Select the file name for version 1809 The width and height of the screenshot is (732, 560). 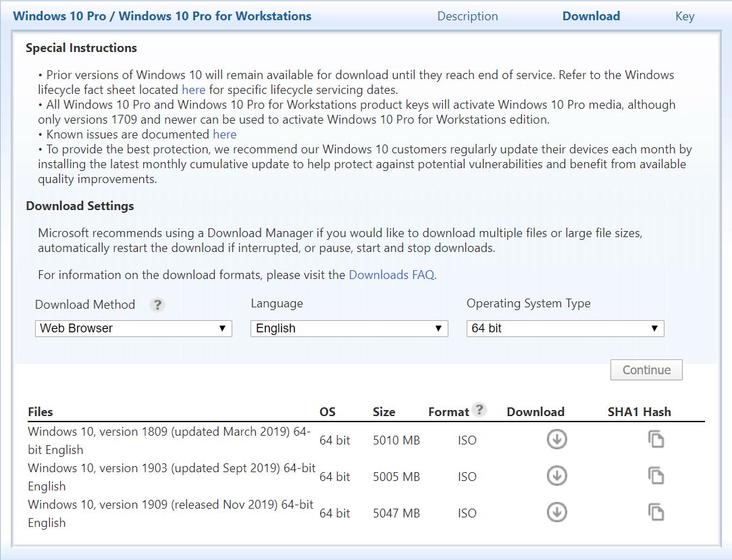pyautogui.click(x=169, y=440)
